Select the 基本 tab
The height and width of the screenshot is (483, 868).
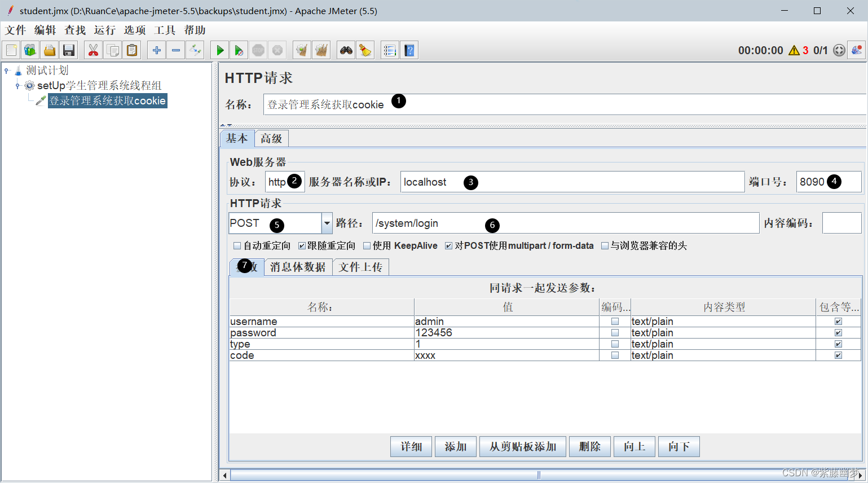pos(237,138)
